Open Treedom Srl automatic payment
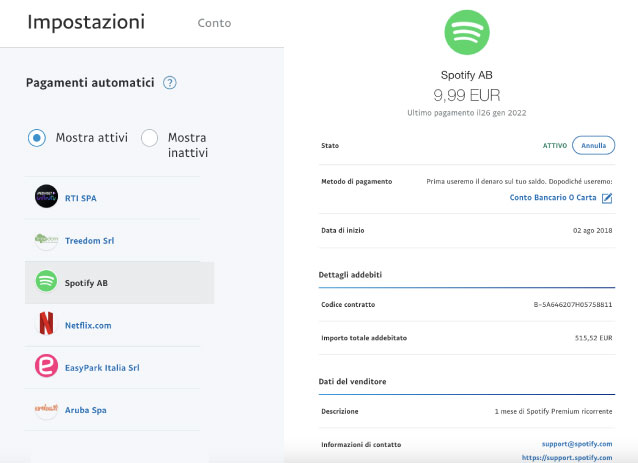 [x=90, y=241]
